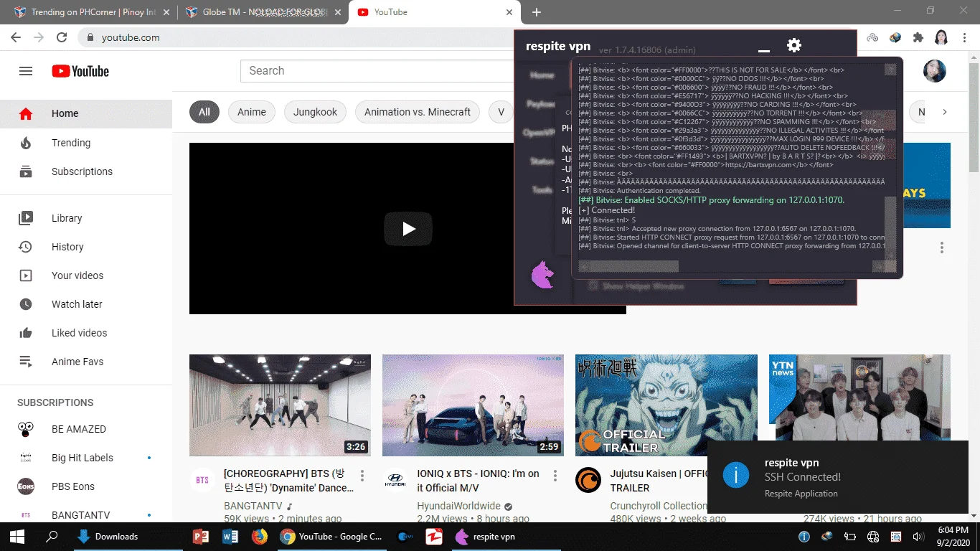Open Subscriptions in the YouTube sidebar
Image resolution: width=980 pixels, height=551 pixels.
pos(86,171)
